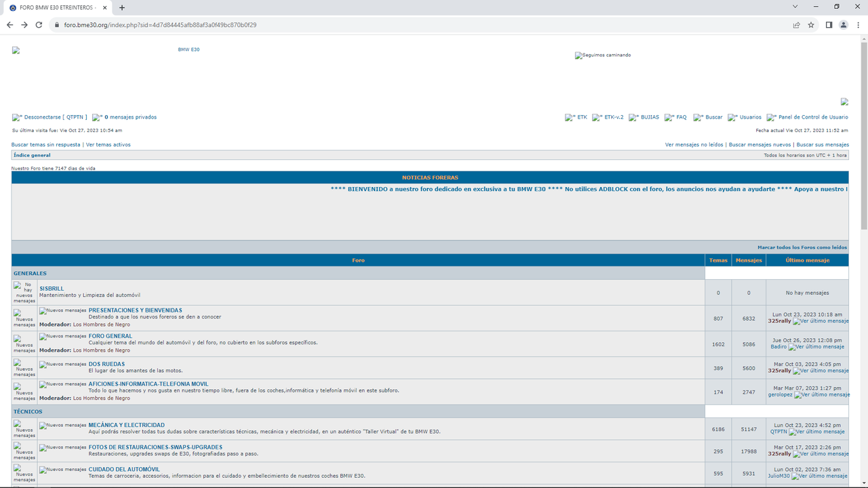The width and height of the screenshot is (868, 488).
Task: Click Buscar temas sin respuesta
Action: pyautogui.click(x=46, y=145)
